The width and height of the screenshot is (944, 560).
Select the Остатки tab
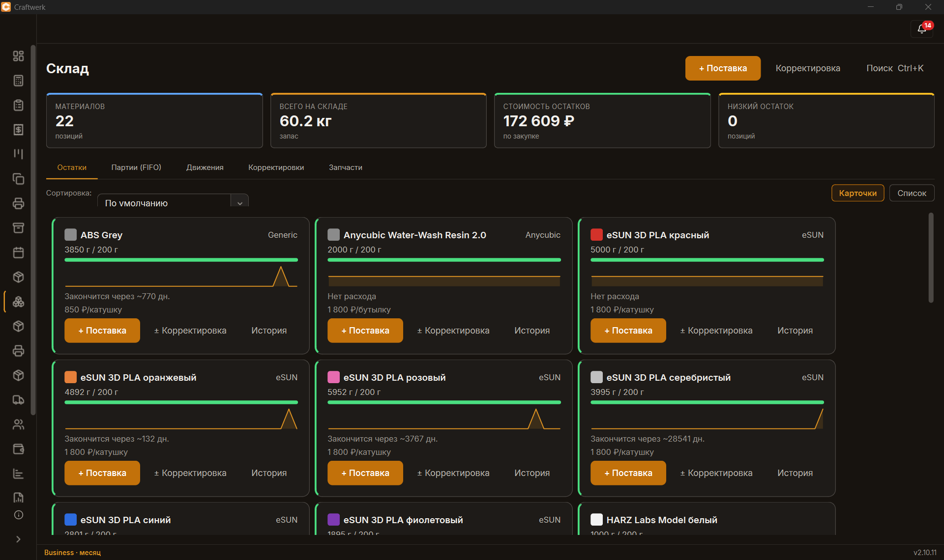(x=72, y=168)
